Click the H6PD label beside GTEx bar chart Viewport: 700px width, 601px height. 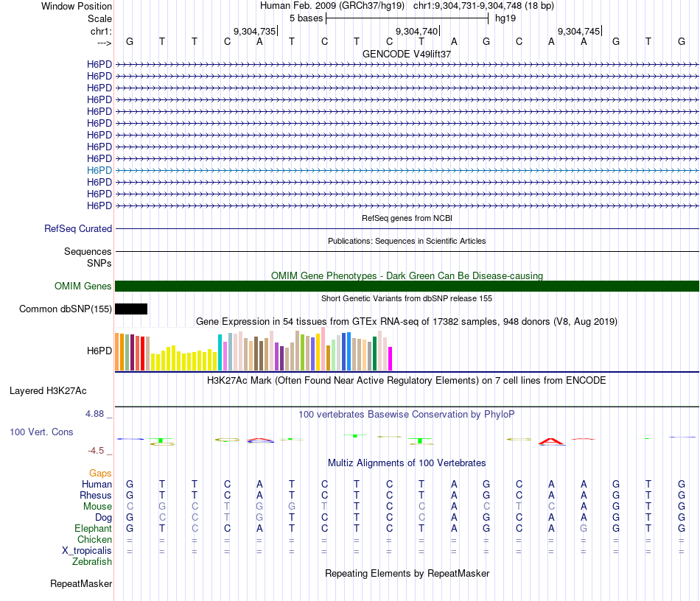pyautogui.click(x=99, y=351)
